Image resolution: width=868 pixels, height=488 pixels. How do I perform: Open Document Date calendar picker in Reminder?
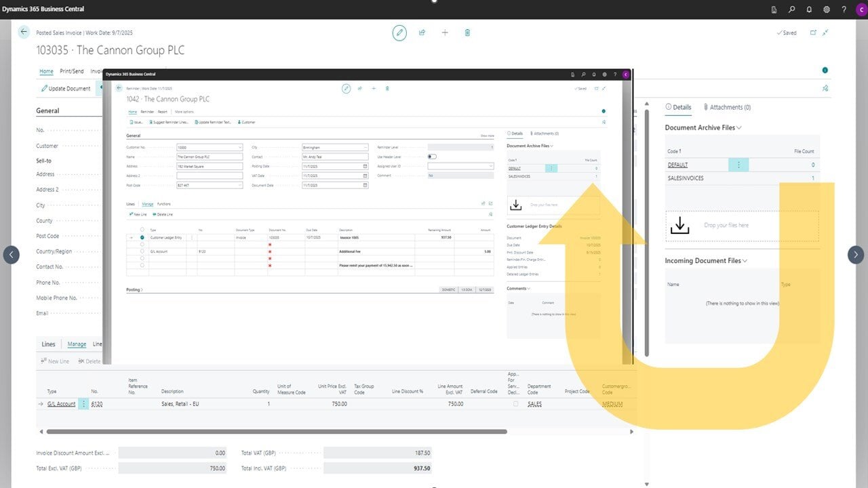tap(365, 185)
